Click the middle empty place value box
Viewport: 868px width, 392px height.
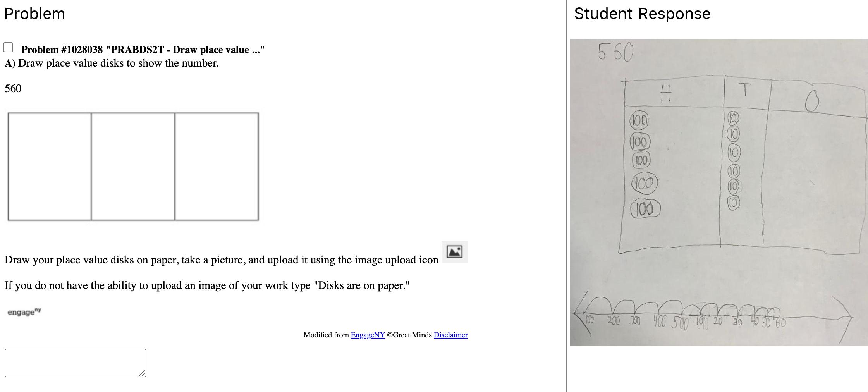click(133, 167)
